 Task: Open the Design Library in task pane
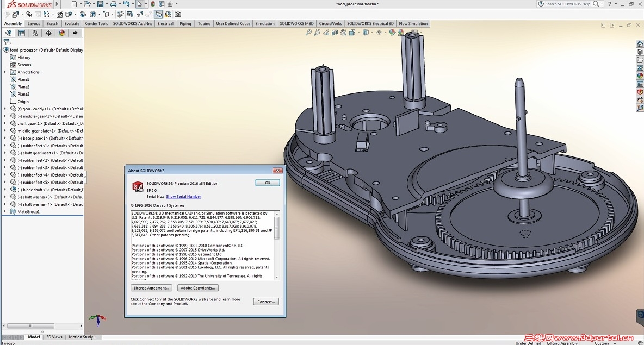640,52
